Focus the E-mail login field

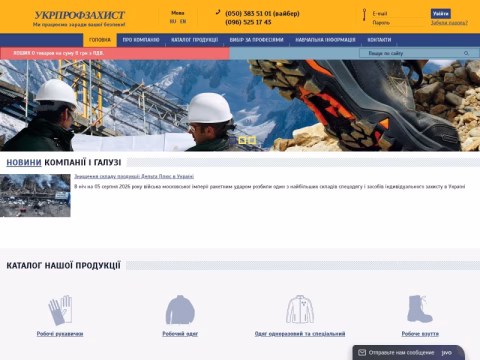click(398, 13)
